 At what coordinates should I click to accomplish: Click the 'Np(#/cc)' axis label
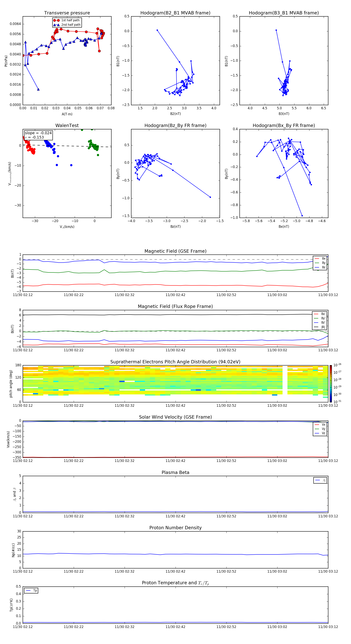(13, 550)
